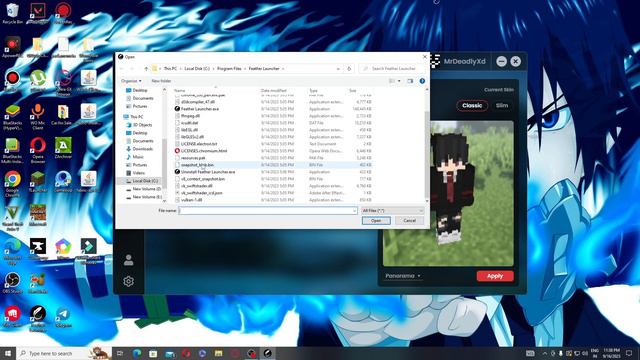Open Task View on the taskbar
This screenshot has height=360, width=640.
[x=120, y=353]
